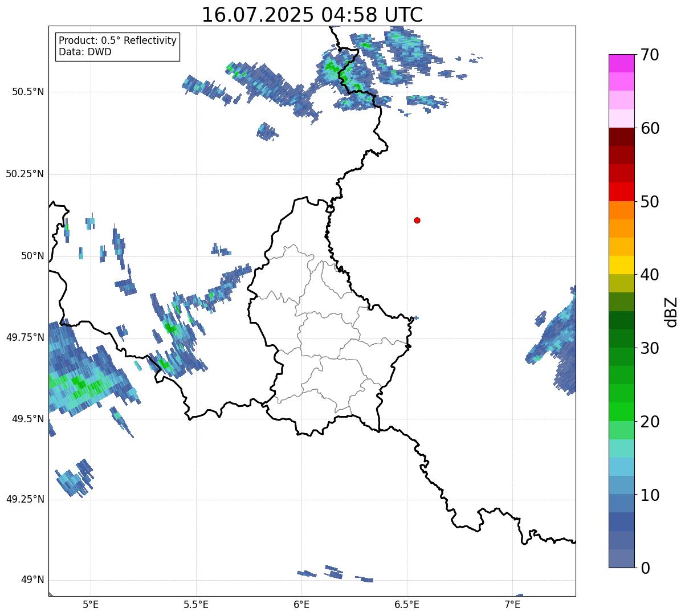685x616 pixels.
Task: Click the colorbar tick label 40
Action: click(x=650, y=275)
